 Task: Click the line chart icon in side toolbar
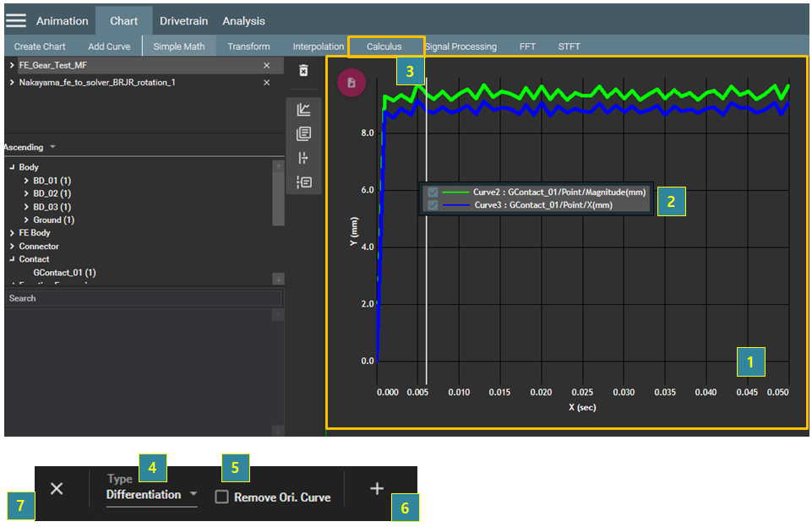click(303, 110)
